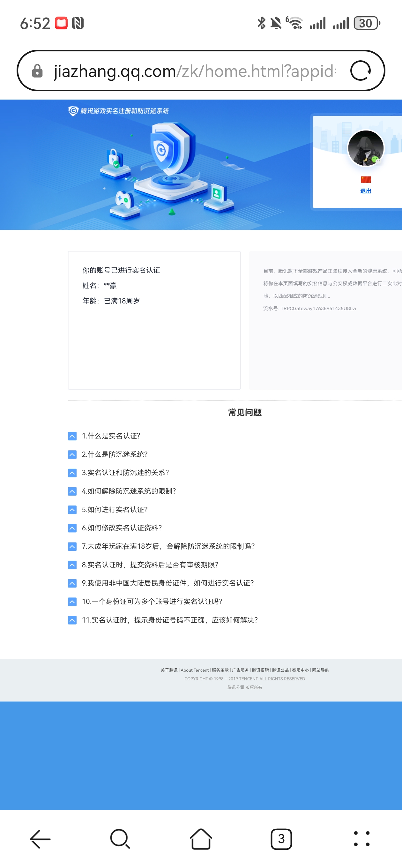402x868 pixels.
Task: Open the browser search icon
Action: 120,839
